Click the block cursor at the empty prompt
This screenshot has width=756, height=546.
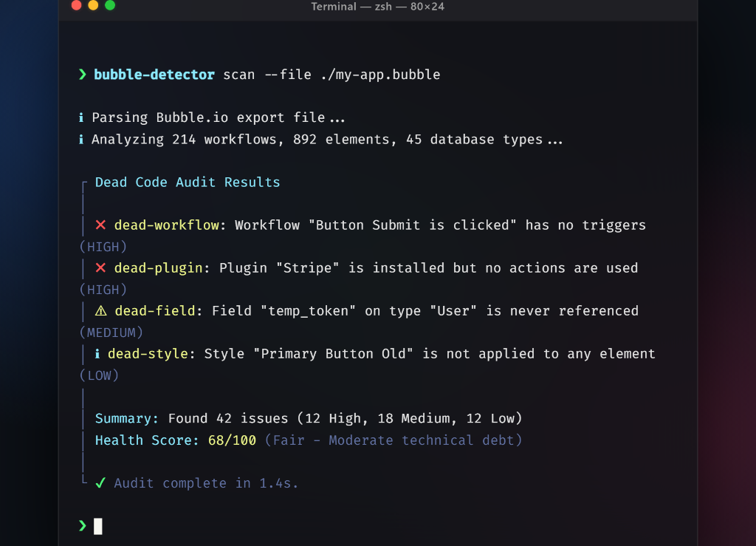coord(98,526)
